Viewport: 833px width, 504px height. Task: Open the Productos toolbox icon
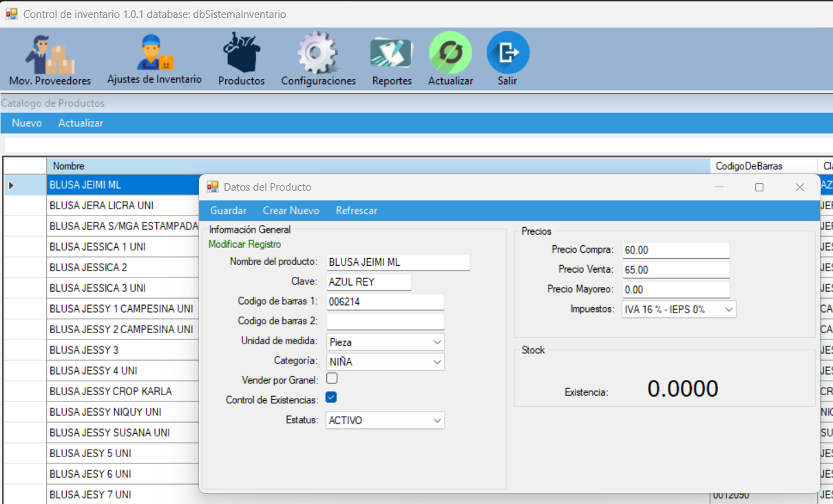(x=241, y=54)
